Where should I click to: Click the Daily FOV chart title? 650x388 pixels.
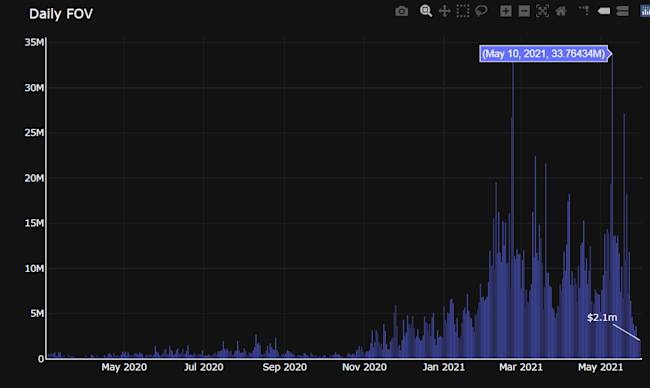[x=61, y=14]
